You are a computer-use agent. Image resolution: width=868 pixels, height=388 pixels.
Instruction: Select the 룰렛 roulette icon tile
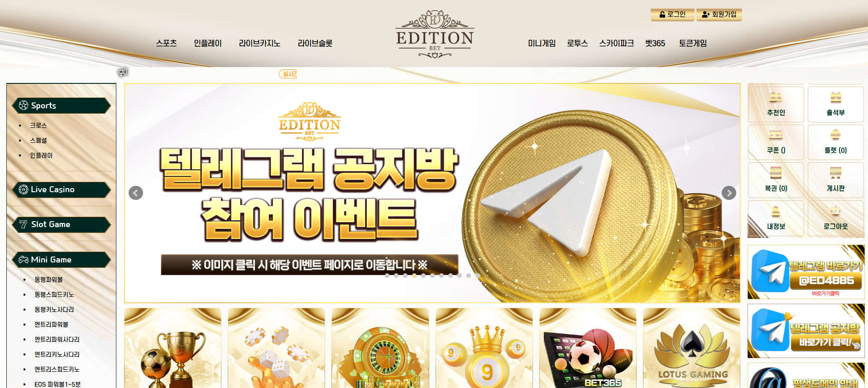pos(835,142)
